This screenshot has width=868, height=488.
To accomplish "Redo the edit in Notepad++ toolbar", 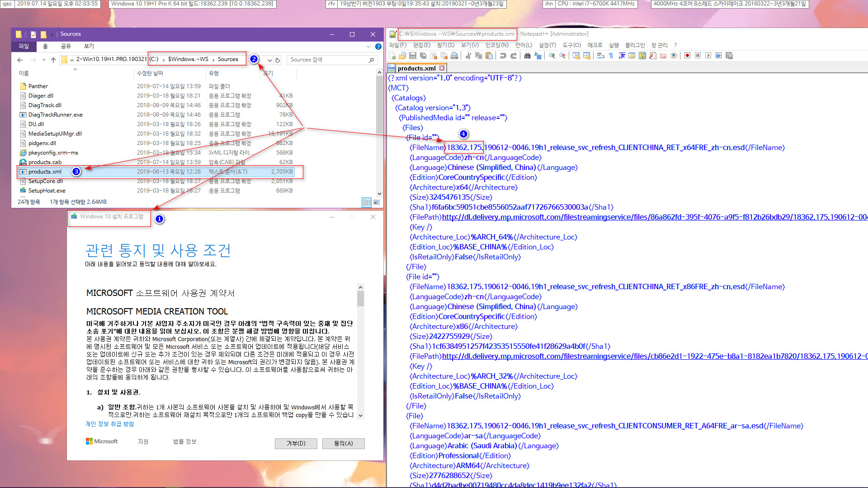I will (513, 56).
